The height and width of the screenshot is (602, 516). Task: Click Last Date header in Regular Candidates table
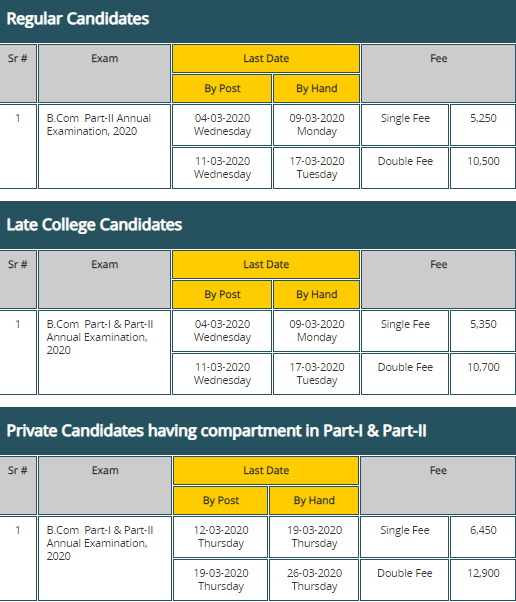[x=266, y=58]
